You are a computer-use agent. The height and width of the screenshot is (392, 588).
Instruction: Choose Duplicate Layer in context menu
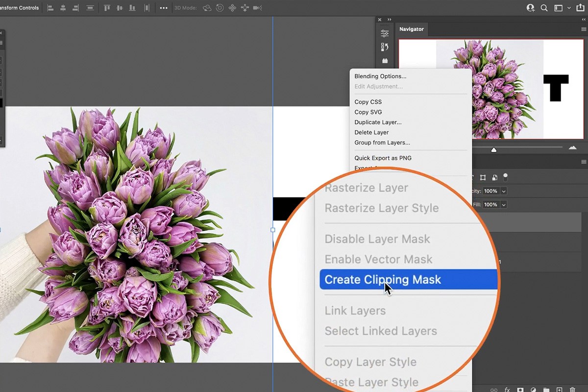(x=378, y=122)
